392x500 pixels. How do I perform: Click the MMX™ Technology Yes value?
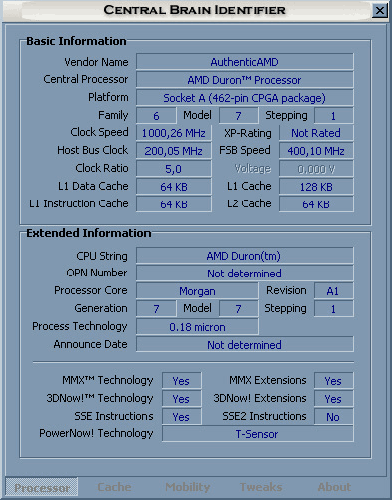182,381
